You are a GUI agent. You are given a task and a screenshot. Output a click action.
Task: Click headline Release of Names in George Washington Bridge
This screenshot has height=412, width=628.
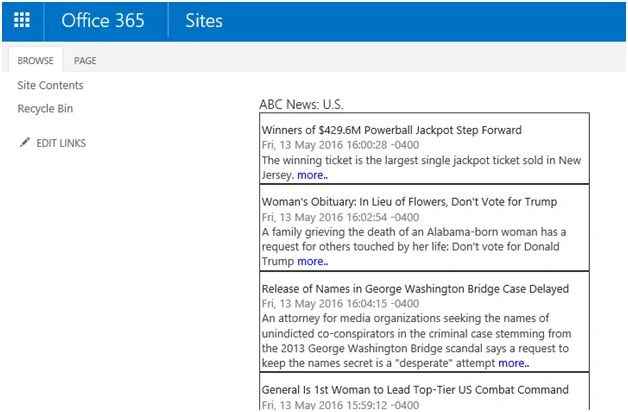[415, 289]
